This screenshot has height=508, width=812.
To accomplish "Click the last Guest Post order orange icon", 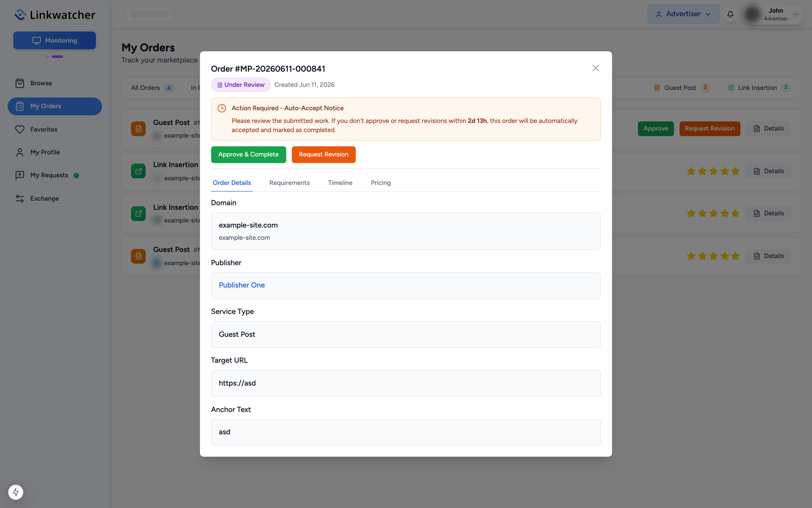I will point(138,256).
